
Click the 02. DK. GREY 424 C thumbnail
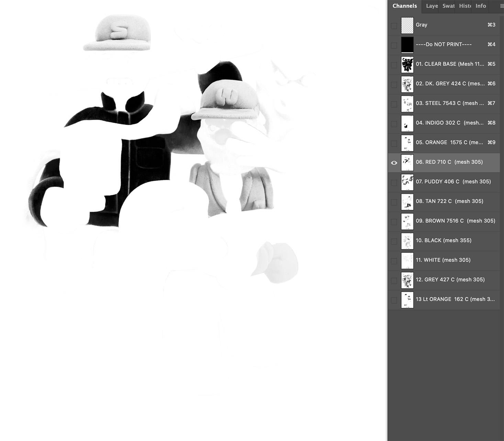407,84
